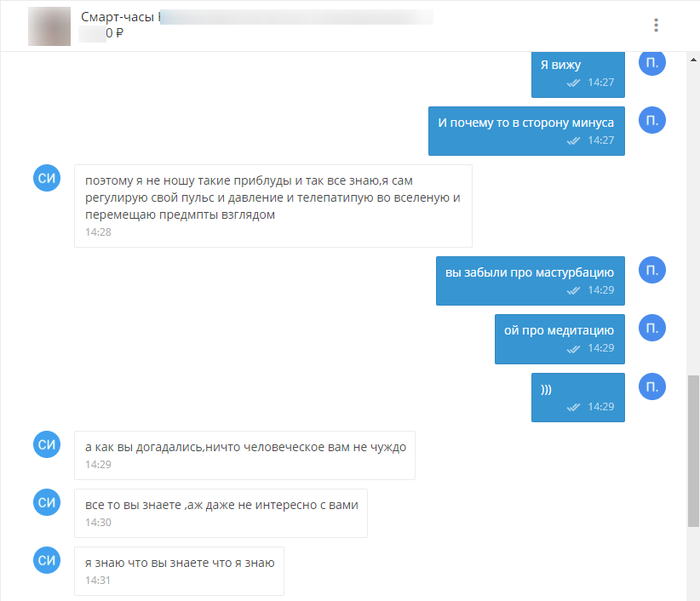Click the scrollbar up arrow
Image resolution: width=700 pixels, height=601 pixels.
[693, 59]
